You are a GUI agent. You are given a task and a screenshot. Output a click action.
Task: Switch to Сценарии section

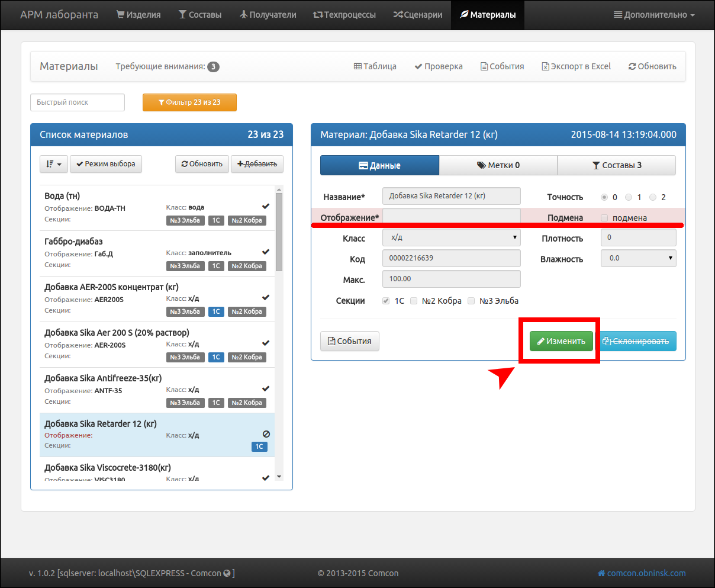click(418, 15)
